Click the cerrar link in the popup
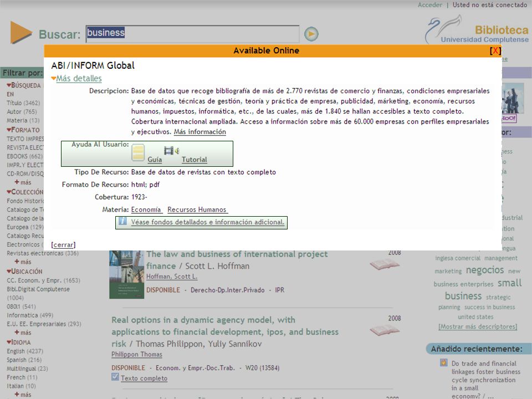Image resolution: width=532 pixels, height=399 pixels. coord(63,244)
